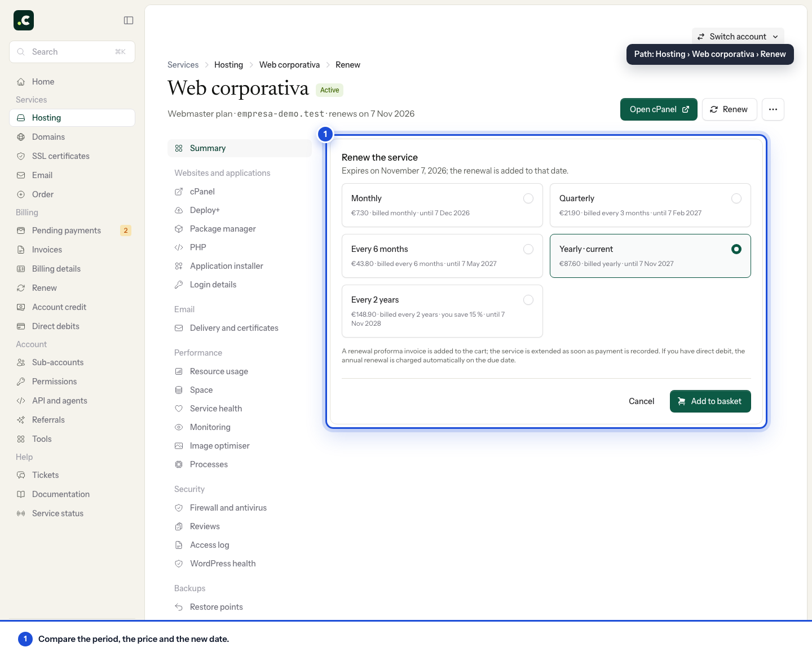Click the Tickets chat icon

pos(21,475)
